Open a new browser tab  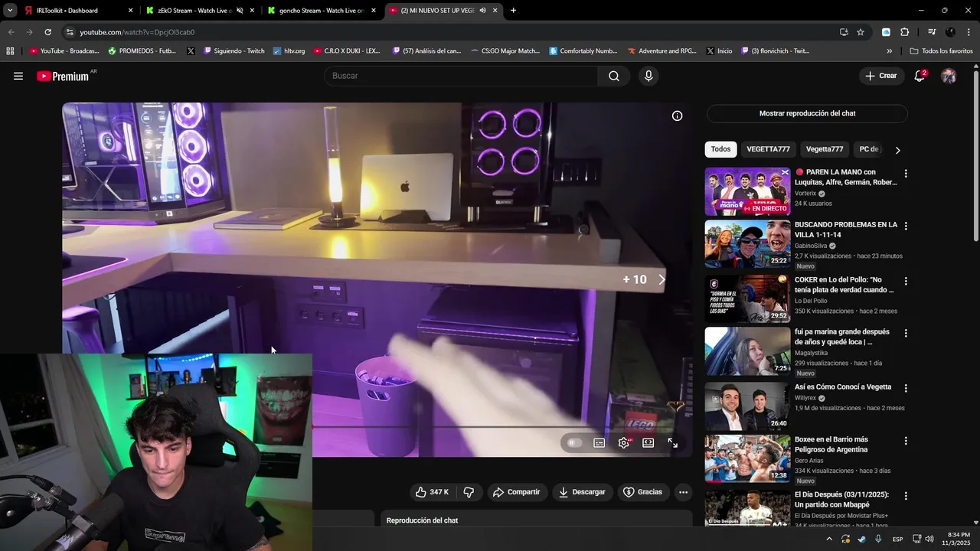tap(513, 11)
